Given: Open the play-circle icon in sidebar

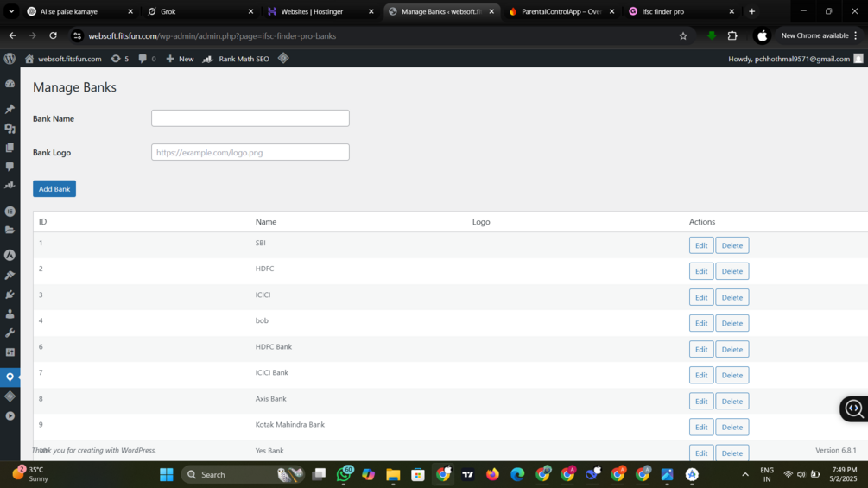Looking at the screenshot, I should coord(10,415).
